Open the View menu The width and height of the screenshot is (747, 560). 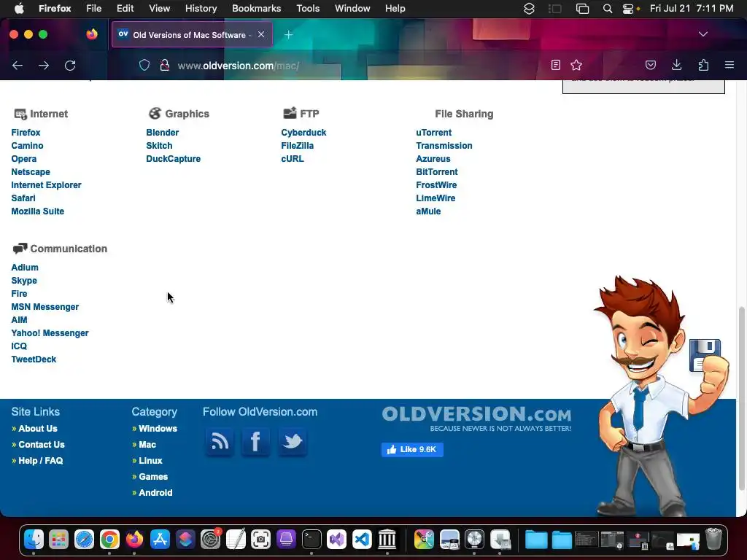(159, 9)
